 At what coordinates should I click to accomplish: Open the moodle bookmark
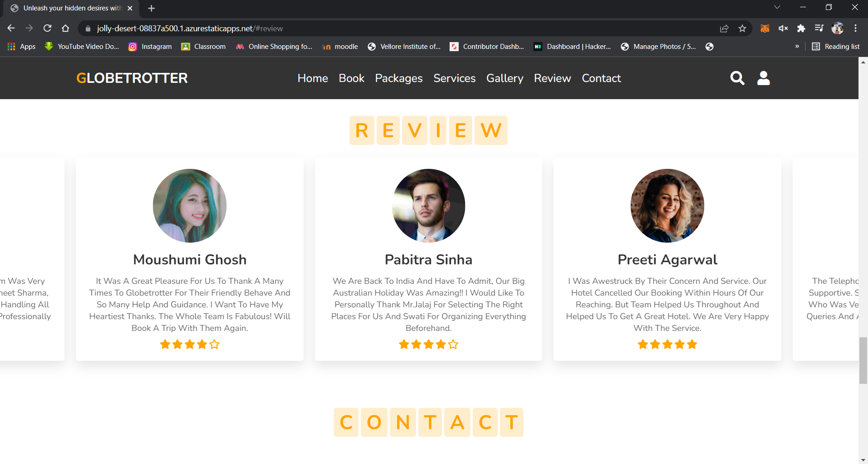[340, 46]
